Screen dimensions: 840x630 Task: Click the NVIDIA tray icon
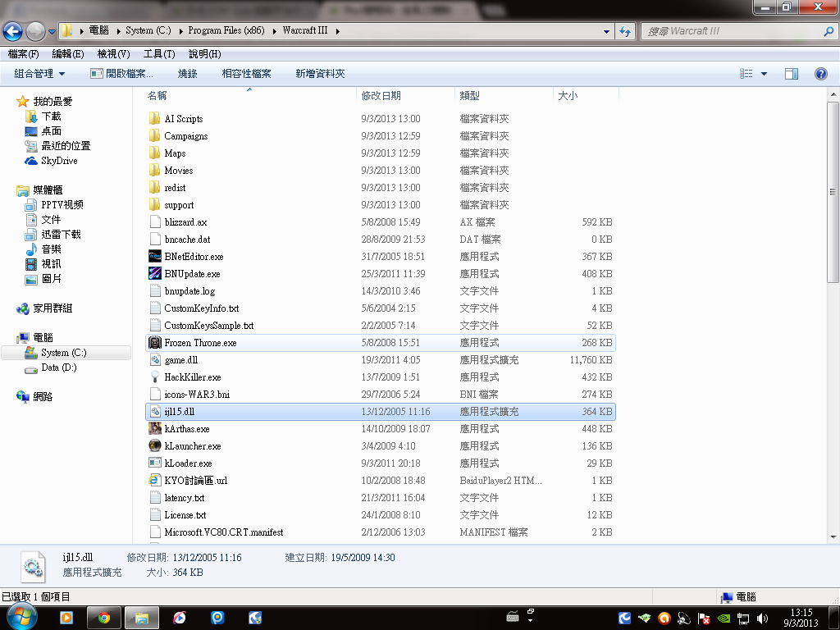tap(724, 619)
